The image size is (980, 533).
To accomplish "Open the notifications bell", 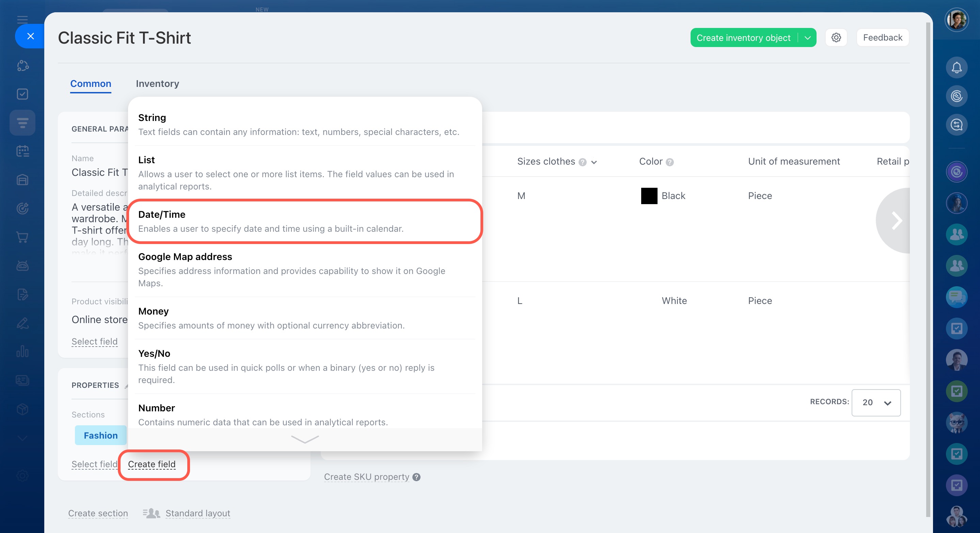I will 957,67.
